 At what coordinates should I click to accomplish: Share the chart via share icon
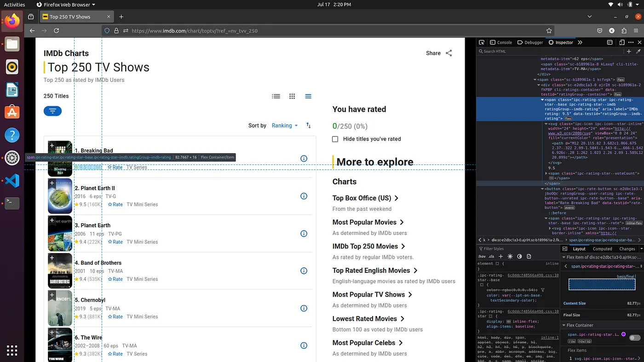[x=449, y=53]
